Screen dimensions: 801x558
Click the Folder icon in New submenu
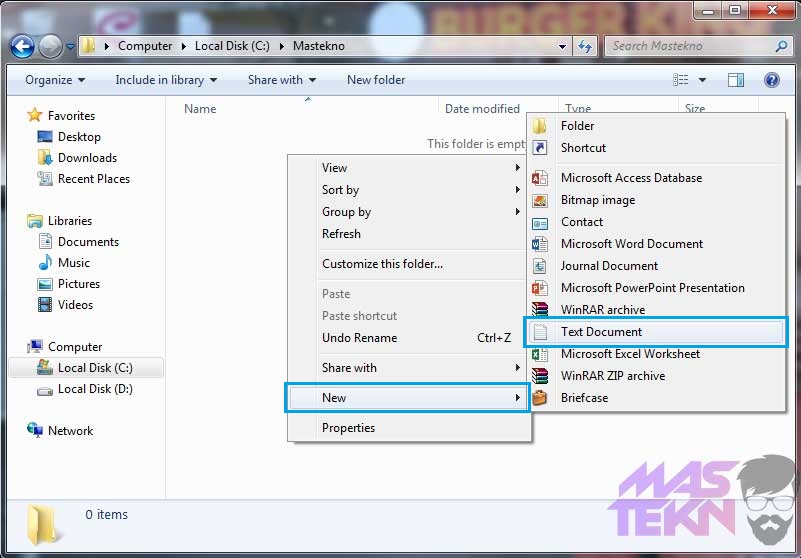(539, 126)
